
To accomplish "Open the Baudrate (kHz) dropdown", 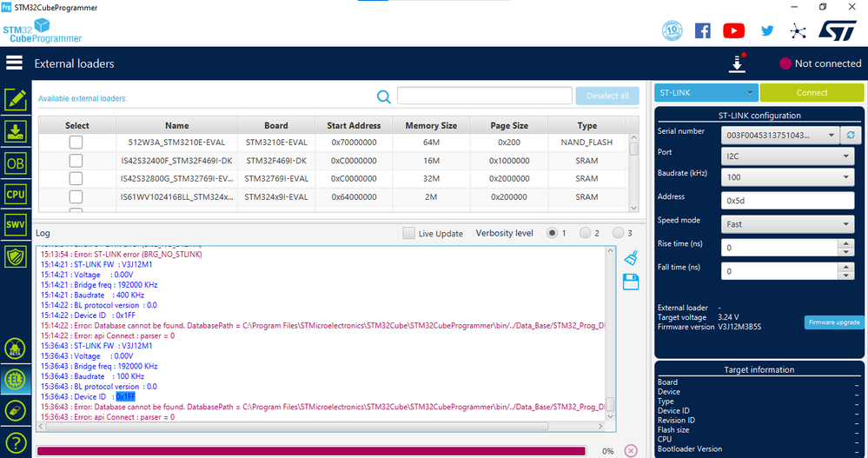I will pos(787,177).
